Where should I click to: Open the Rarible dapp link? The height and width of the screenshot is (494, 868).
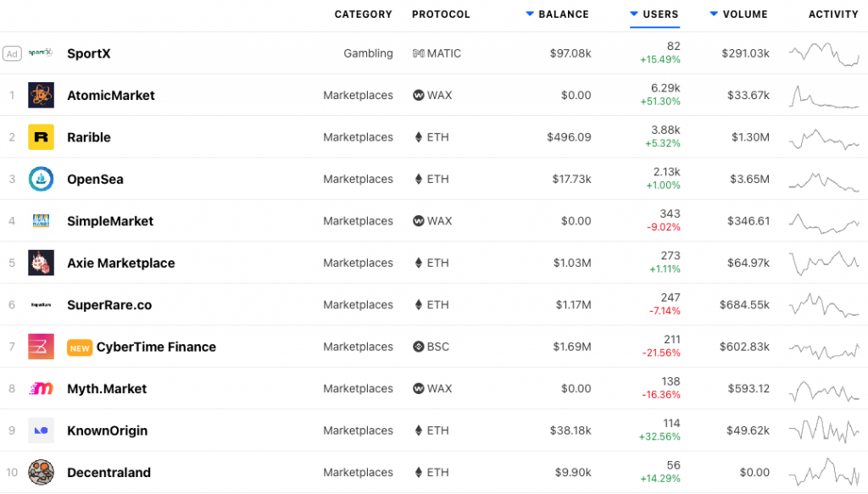88,137
